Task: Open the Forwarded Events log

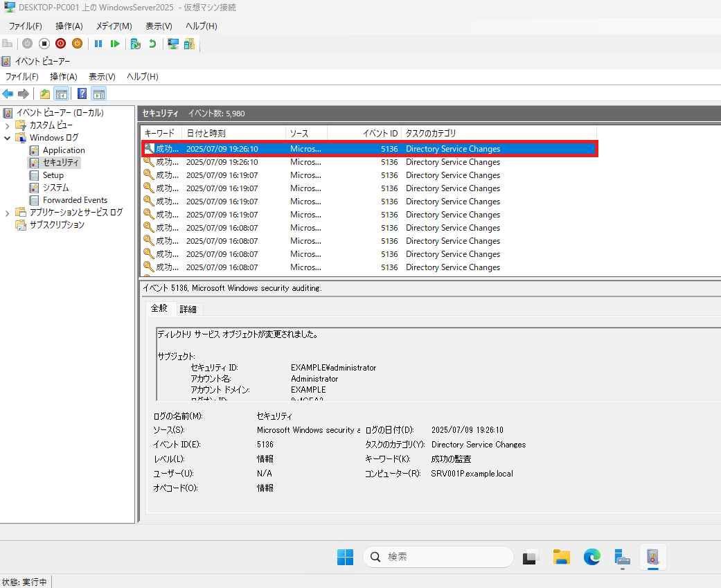Action: (x=75, y=200)
